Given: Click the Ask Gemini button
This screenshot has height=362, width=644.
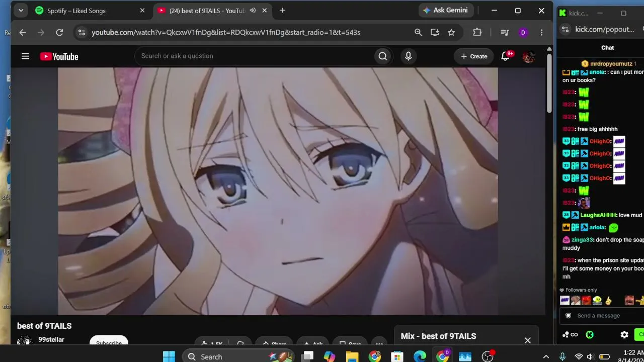Looking at the screenshot, I should [445, 10].
